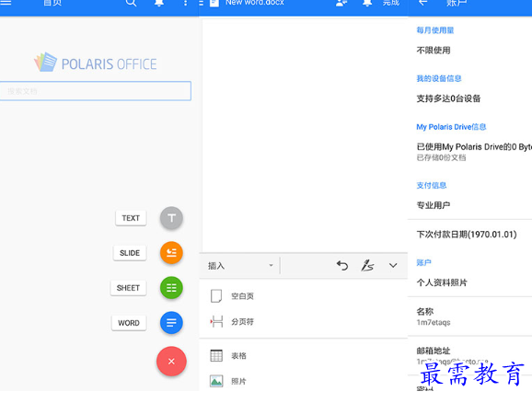Image resolution: width=532 pixels, height=403 pixels.
Task: Close the red floating create menu
Action: point(171,362)
